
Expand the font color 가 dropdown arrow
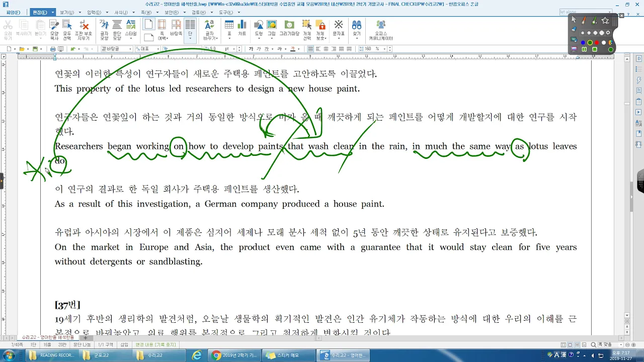298,49
